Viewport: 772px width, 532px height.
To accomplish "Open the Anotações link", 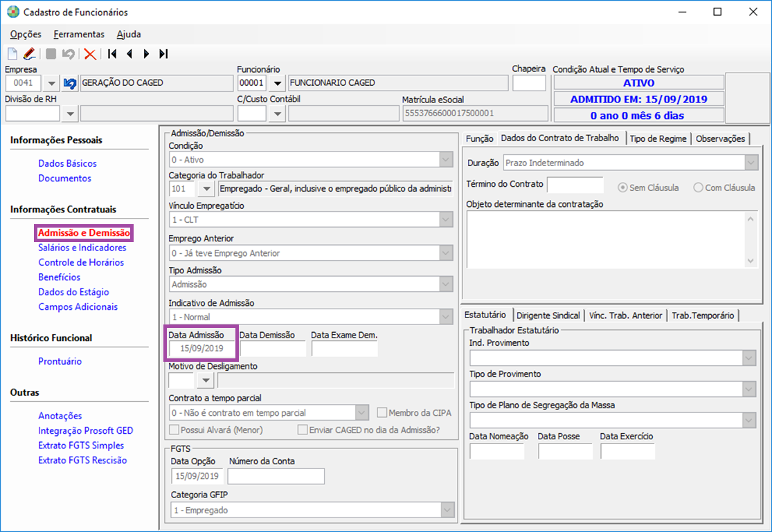I will (x=60, y=416).
